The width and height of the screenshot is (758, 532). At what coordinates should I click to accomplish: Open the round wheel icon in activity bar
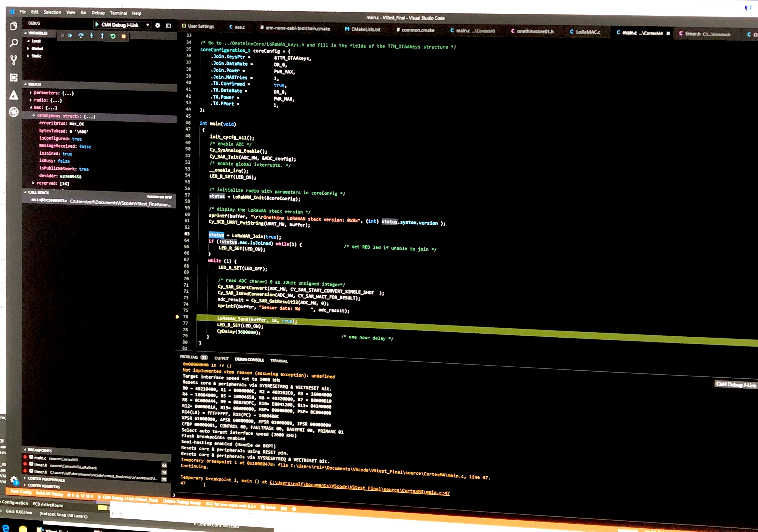[x=14, y=112]
